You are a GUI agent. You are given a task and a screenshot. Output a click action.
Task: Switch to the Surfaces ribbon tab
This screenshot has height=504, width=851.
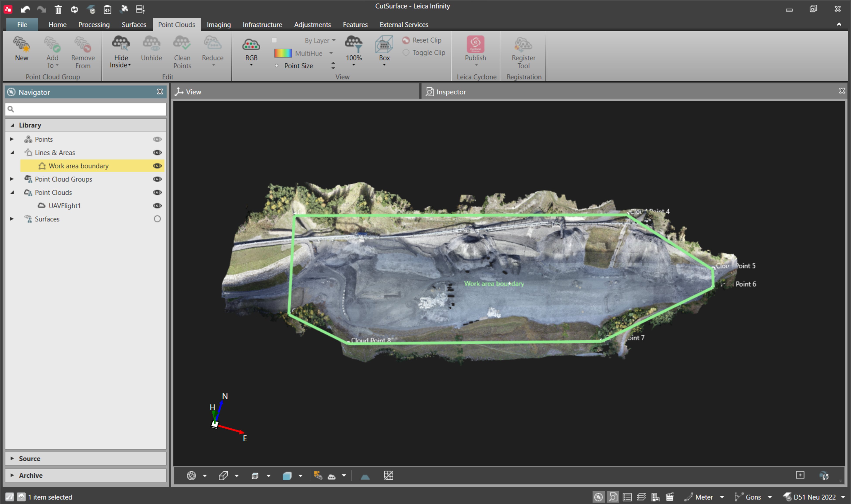point(134,24)
